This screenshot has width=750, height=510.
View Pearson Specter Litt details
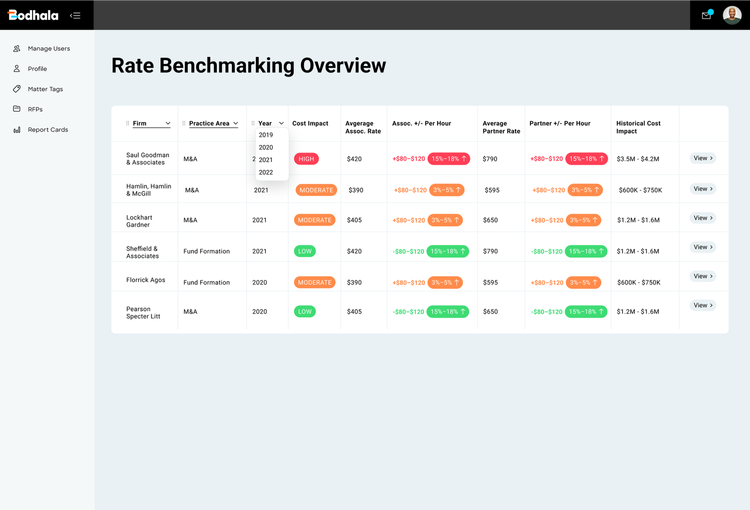[703, 305]
